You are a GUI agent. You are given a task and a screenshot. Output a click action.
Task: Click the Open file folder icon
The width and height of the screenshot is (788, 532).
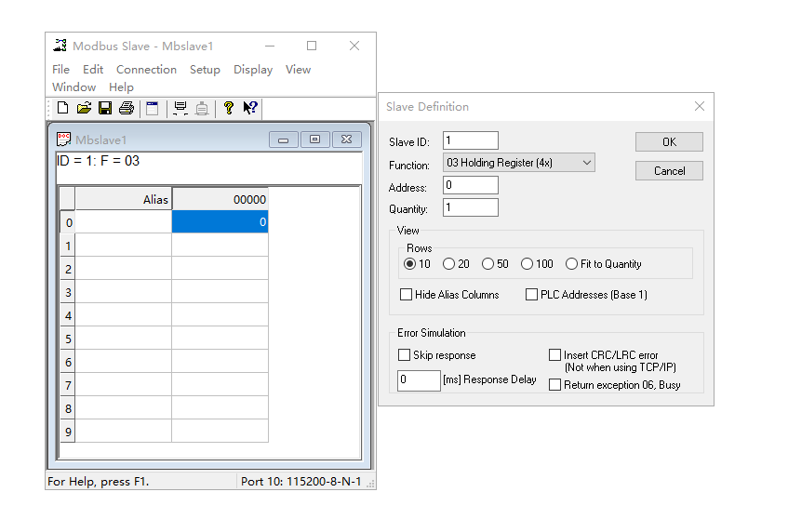84,109
